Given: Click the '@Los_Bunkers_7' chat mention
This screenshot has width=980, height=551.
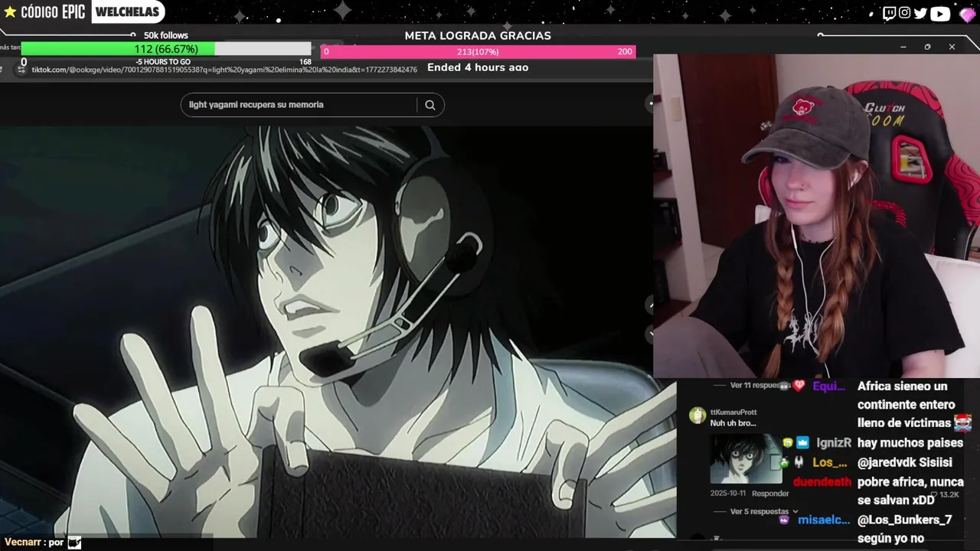Looking at the screenshot, I should 904,520.
